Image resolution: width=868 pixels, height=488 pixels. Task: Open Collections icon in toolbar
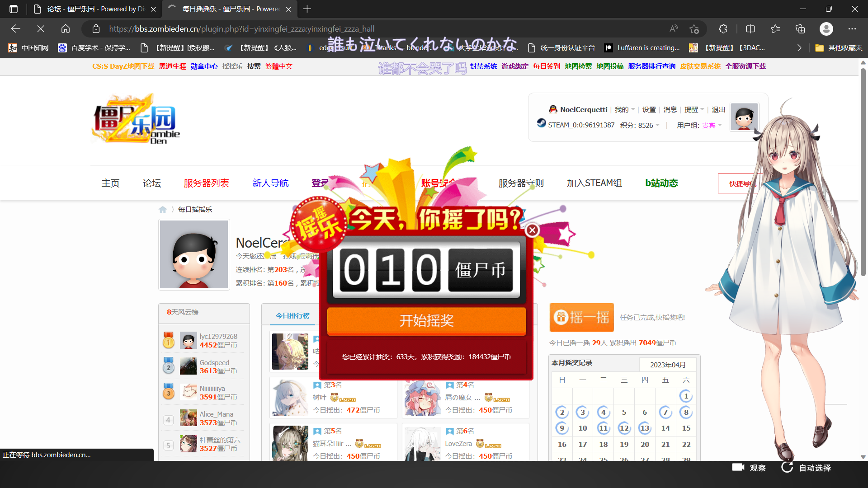(800, 29)
